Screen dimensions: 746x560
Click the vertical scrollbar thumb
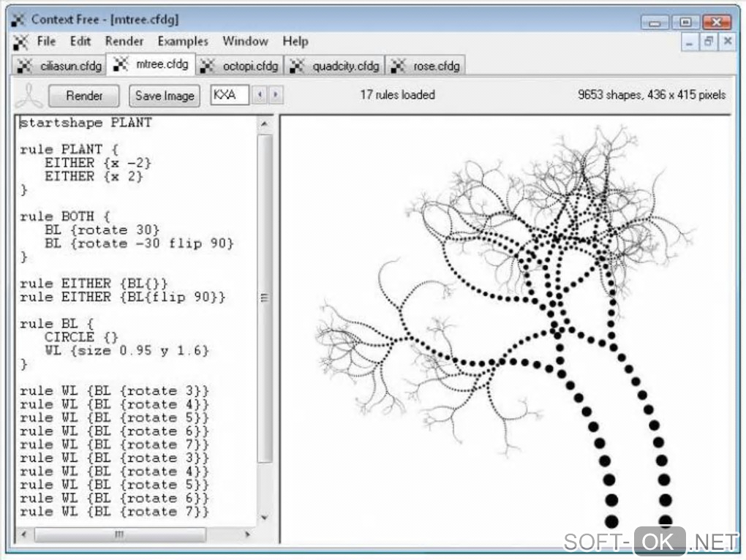tap(265, 298)
